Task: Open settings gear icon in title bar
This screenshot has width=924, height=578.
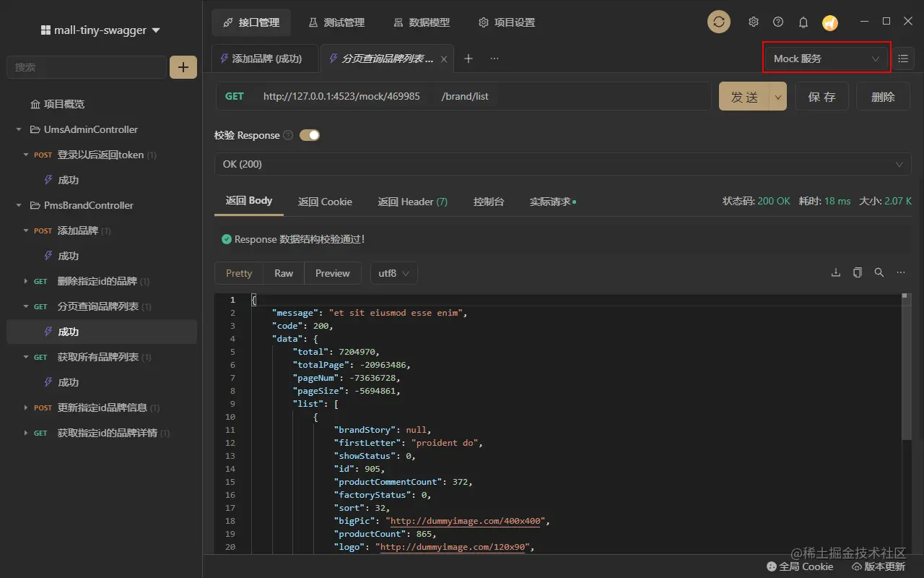Action: [x=754, y=22]
